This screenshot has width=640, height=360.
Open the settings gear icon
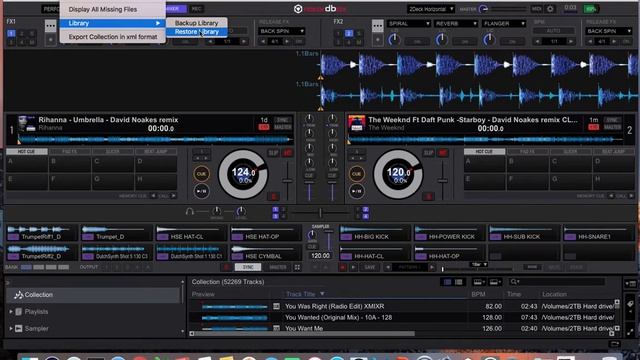tap(550, 9)
